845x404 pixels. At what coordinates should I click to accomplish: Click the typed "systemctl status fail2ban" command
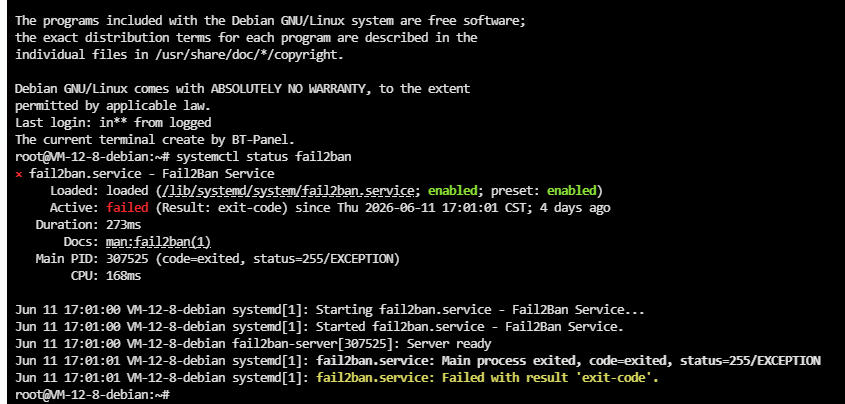tap(264, 157)
